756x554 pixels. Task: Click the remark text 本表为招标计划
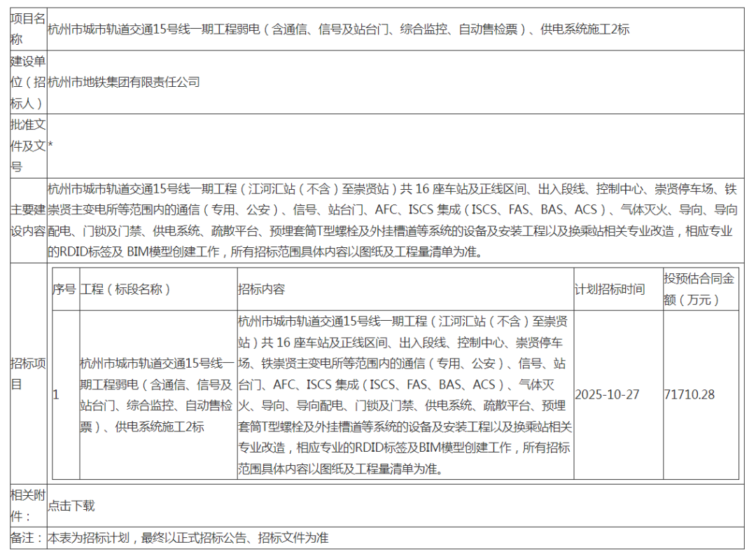coord(188,538)
